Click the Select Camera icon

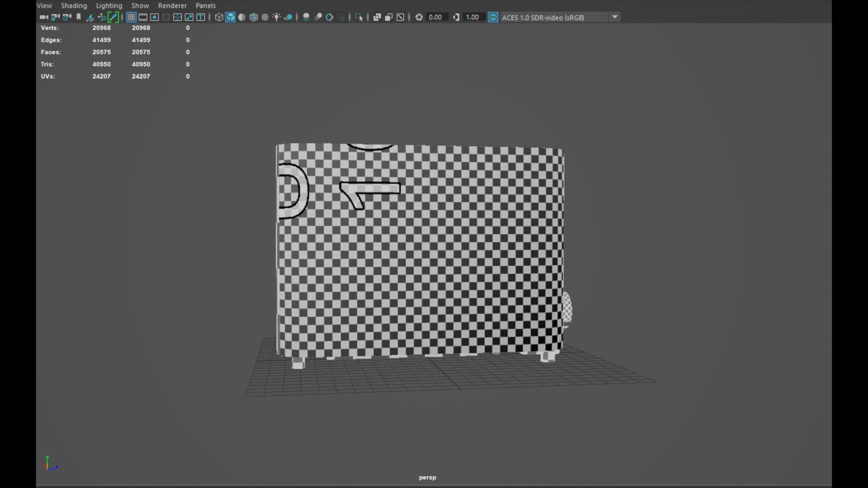click(x=43, y=17)
